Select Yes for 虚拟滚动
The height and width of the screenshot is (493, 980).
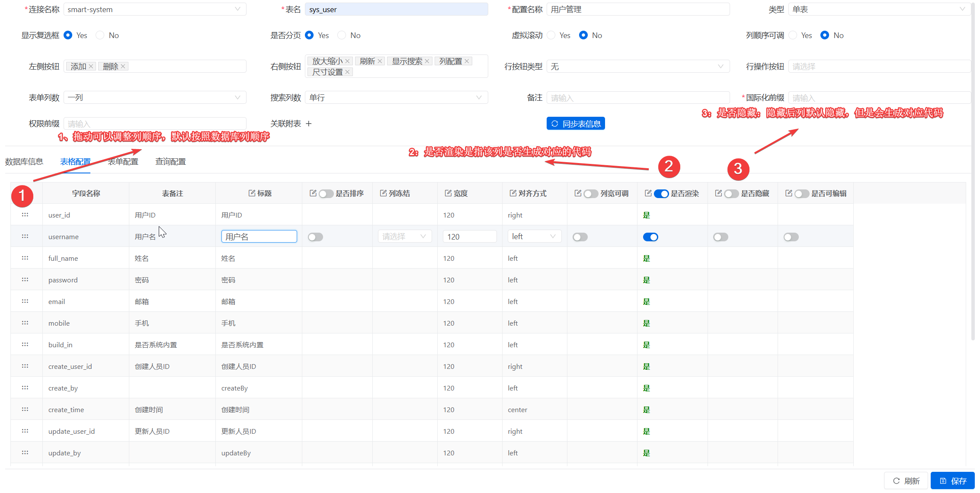pyautogui.click(x=551, y=35)
